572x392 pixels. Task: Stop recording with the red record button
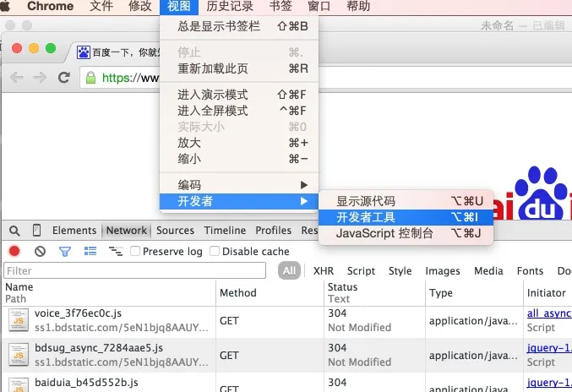point(14,251)
